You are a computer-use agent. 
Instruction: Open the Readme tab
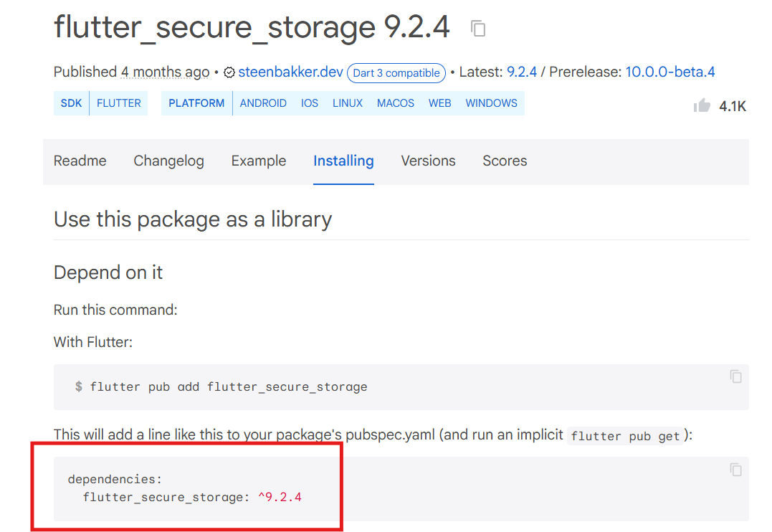point(80,161)
